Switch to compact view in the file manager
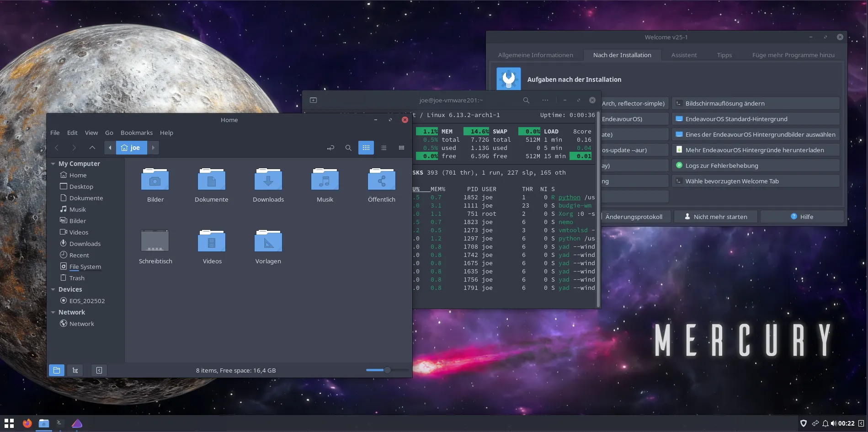868x432 pixels. point(401,148)
